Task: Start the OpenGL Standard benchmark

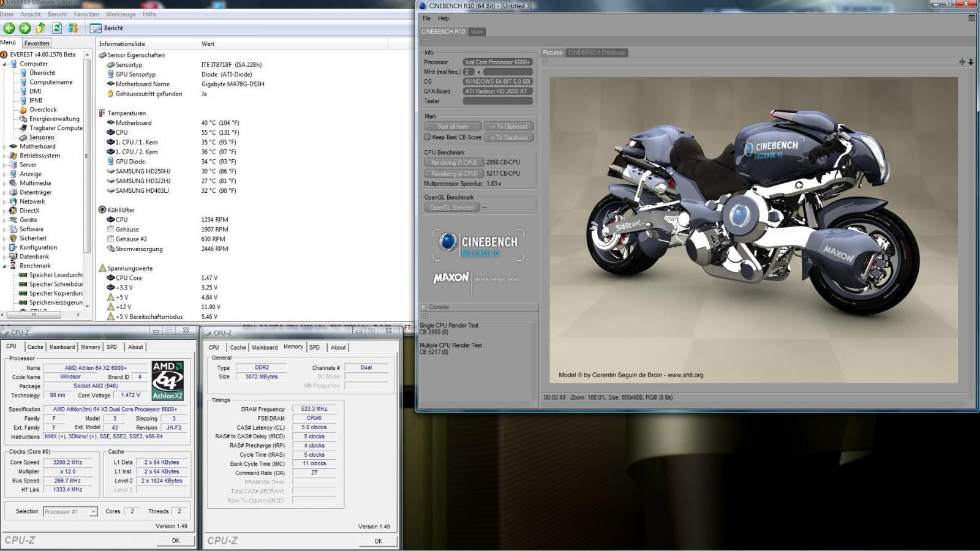Action: pos(452,208)
